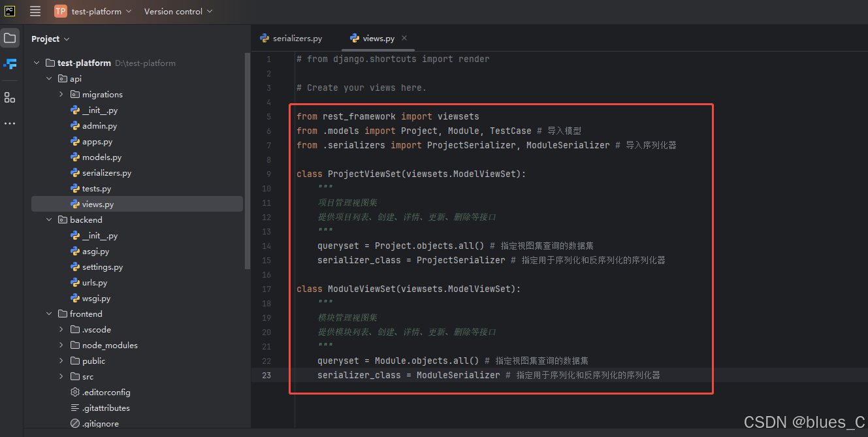Click the Project tool window folder icon
The height and width of the screenshot is (437, 868).
10,38
